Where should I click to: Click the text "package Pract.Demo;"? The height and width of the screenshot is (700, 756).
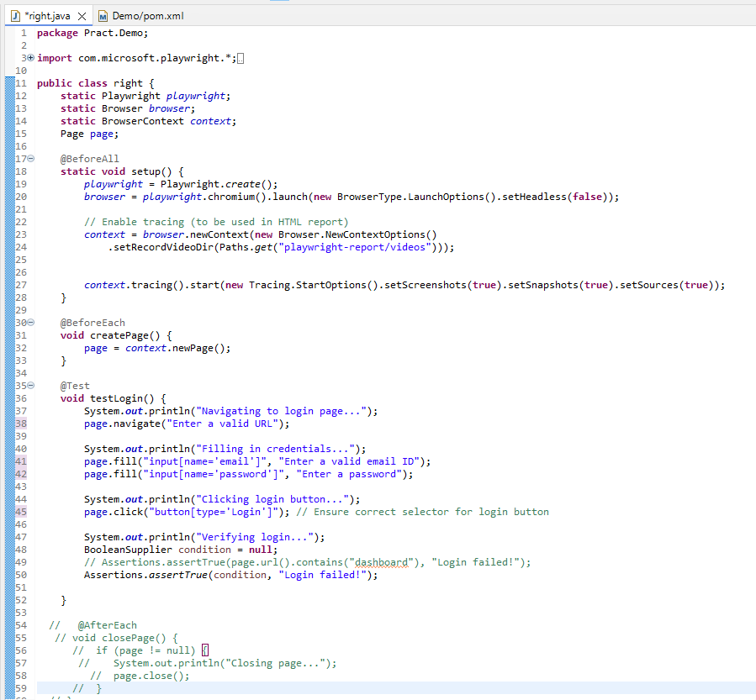click(x=93, y=33)
